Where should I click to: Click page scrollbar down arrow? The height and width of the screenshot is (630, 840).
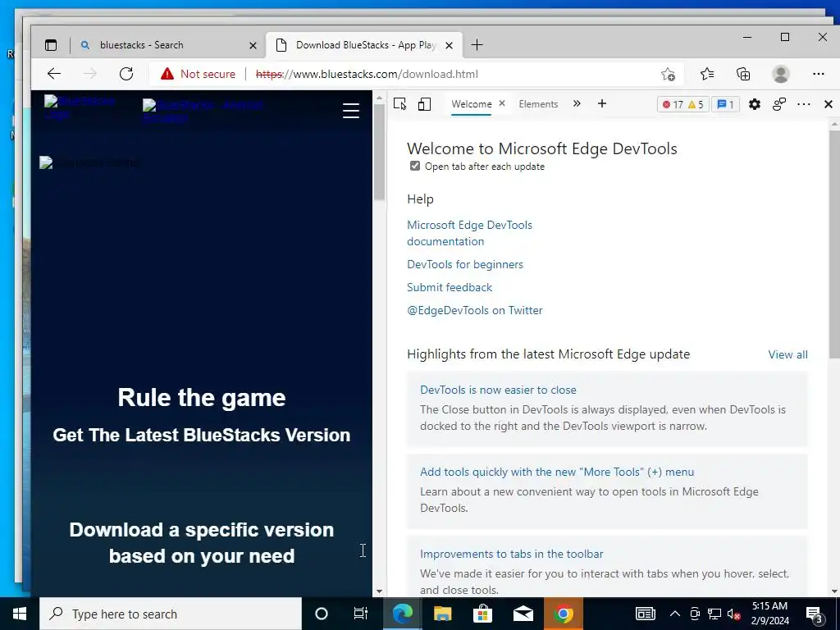pyautogui.click(x=379, y=591)
